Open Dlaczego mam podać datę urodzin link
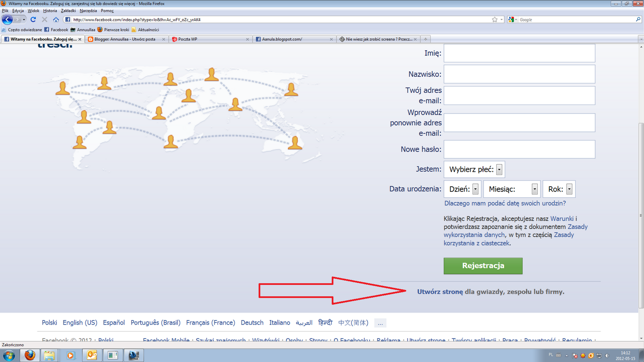This screenshot has width=644, height=362. point(505,204)
